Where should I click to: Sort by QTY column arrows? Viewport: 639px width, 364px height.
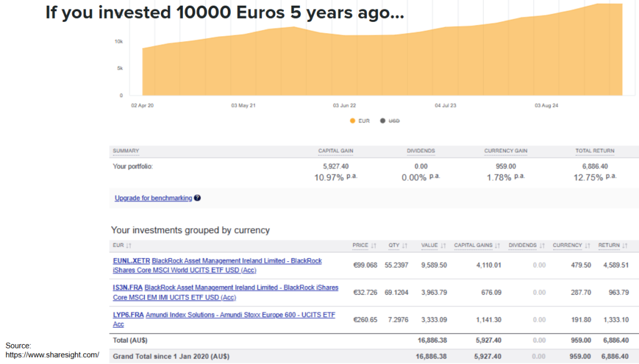(x=404, y=246)
